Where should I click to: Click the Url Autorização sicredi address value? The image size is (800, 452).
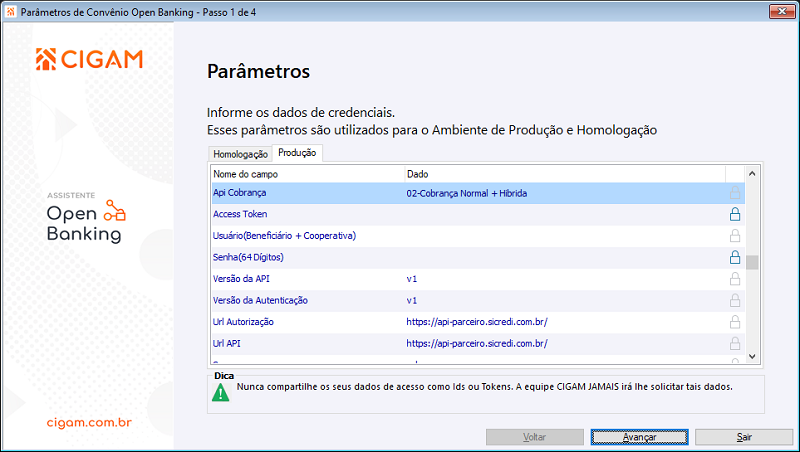point(477,322)
